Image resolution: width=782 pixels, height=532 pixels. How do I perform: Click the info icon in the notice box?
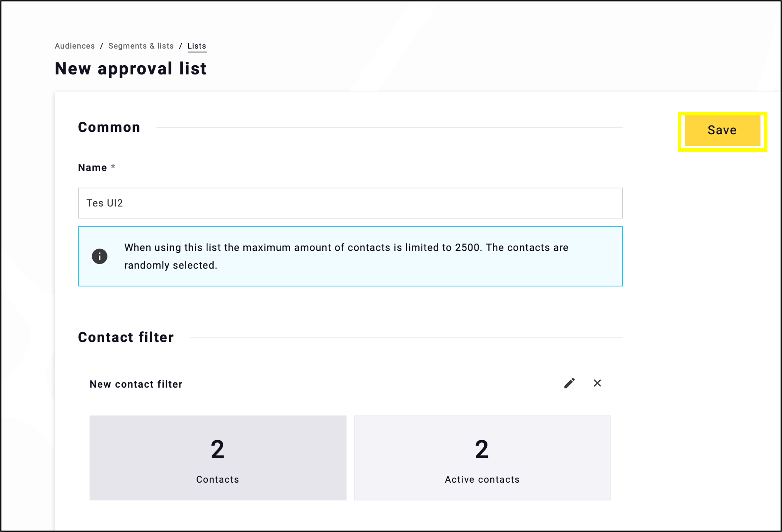100,256
